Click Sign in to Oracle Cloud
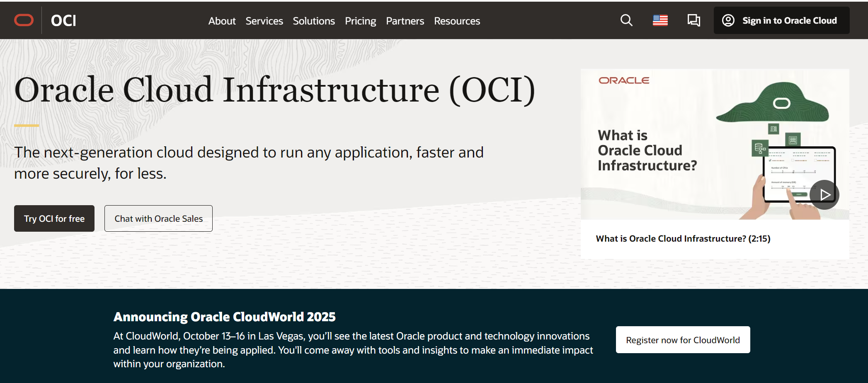The width and height of the screenshot is (868, 383). (781, 20)
